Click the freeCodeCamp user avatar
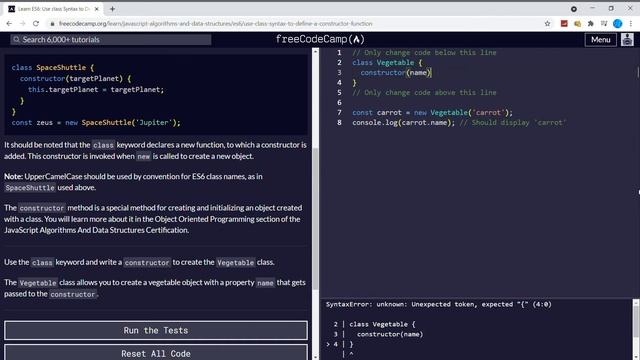Screen dimensions: 640x360 tap(627, 40)
